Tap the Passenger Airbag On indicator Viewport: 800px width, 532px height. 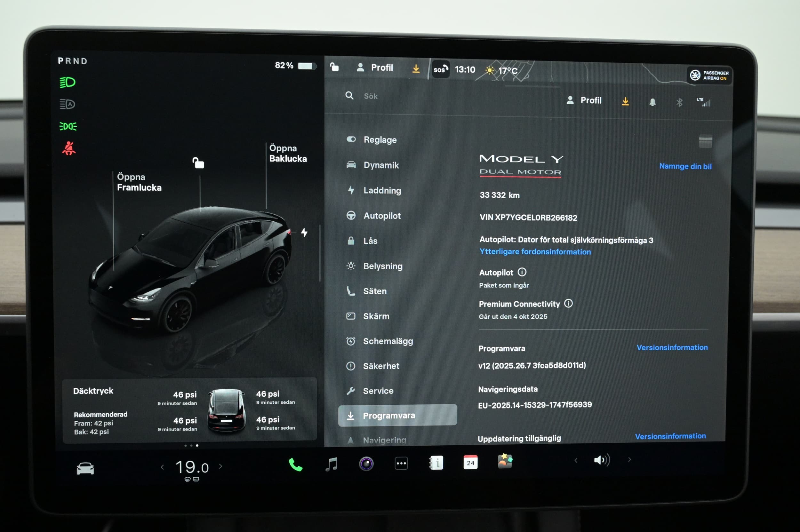[x=710, y=75]
